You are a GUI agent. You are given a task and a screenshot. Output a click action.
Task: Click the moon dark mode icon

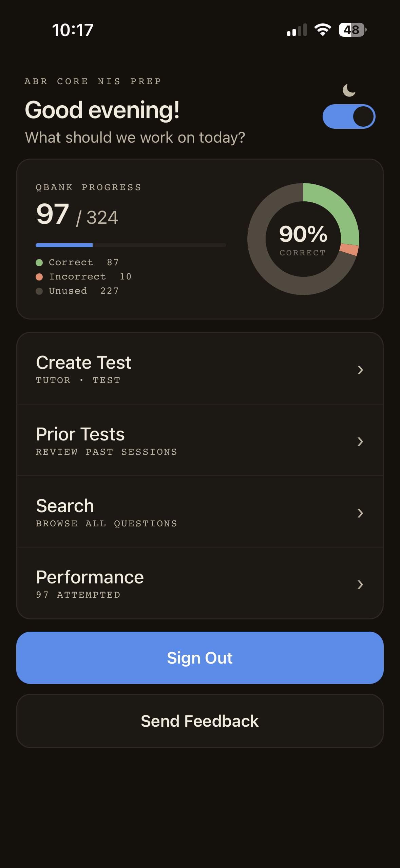coord(349,89)
